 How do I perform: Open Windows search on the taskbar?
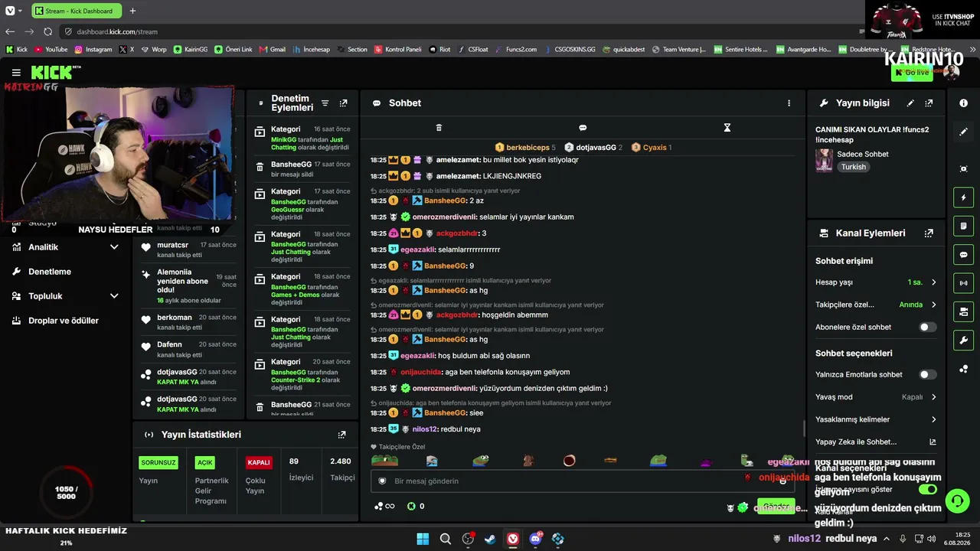(445, 539)
